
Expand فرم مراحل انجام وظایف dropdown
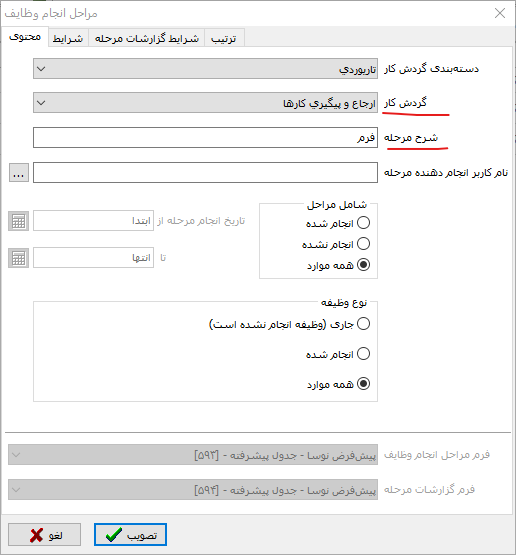tap(16, 455)
